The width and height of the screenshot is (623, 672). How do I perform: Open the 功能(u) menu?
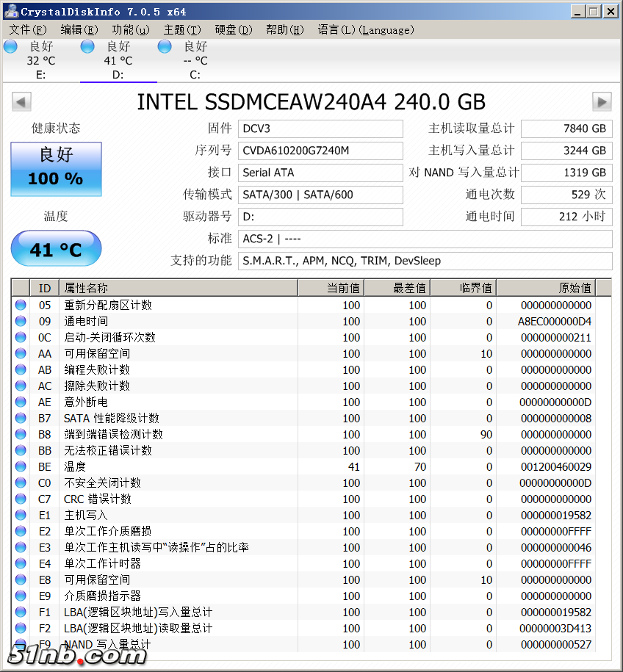tap(131, 29)
